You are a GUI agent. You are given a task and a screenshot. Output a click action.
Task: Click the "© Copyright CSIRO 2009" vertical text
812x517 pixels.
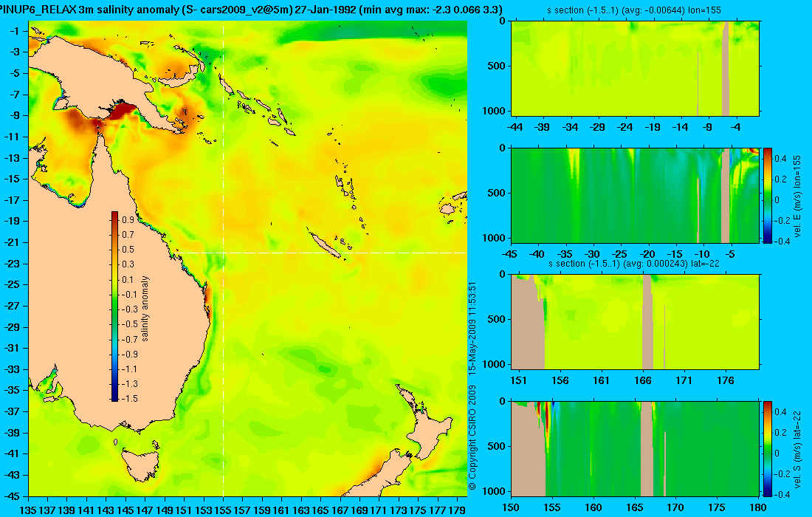(472, 438)
